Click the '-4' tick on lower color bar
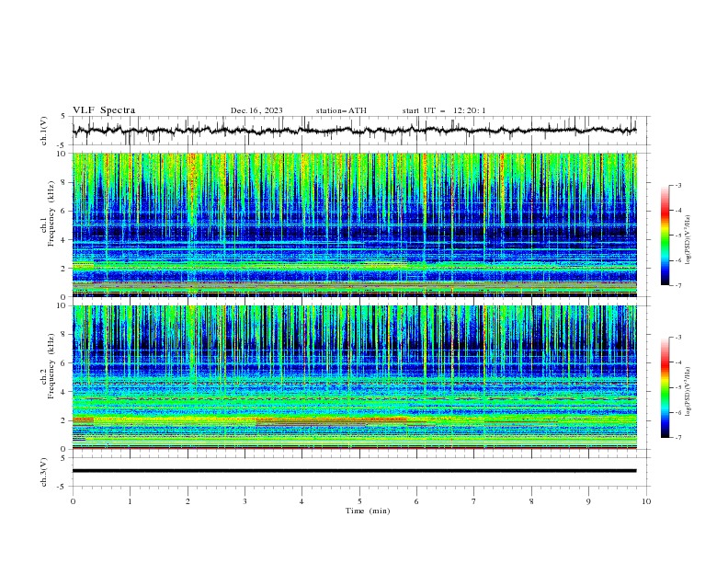This screenshot has height=563, width=728. (x=678, y=362)
